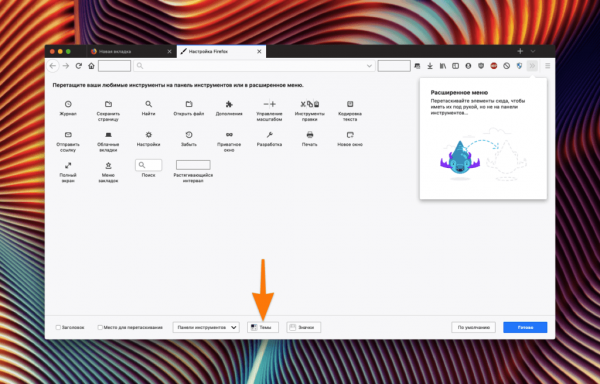600x384 pixels.
Task: Click the Меню закладок star icon
Action: point(108,165)
